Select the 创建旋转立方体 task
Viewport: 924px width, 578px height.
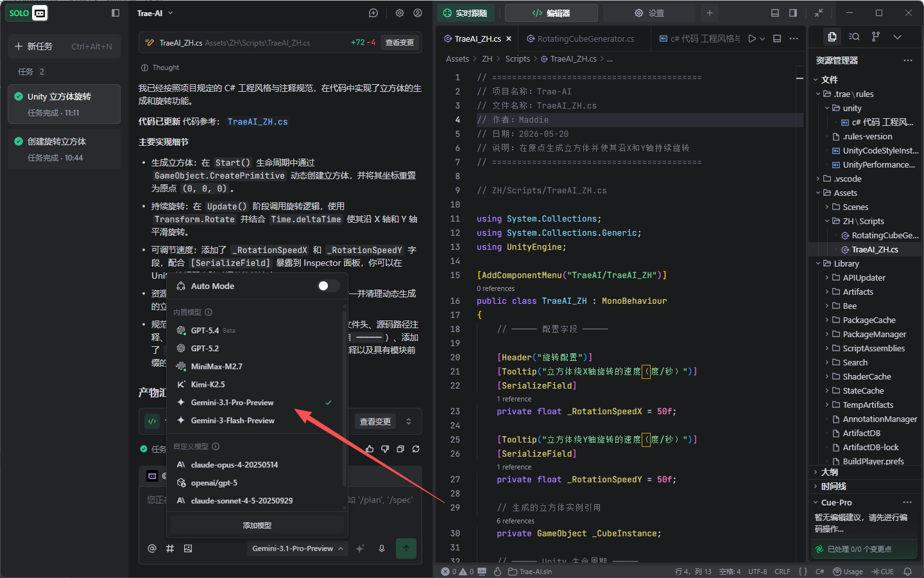[x=64, y=149]
